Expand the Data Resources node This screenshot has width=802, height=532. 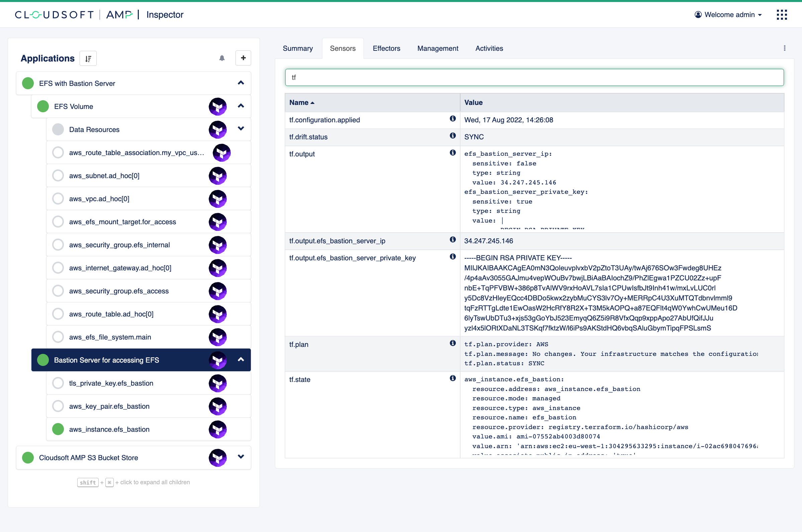[241, 129]
